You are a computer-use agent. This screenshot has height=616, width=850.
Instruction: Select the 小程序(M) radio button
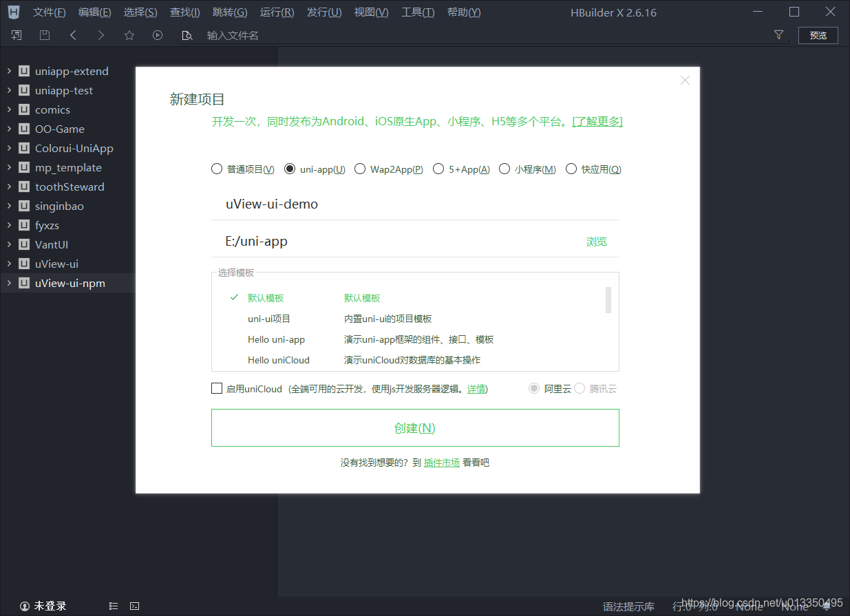point(504,169)
